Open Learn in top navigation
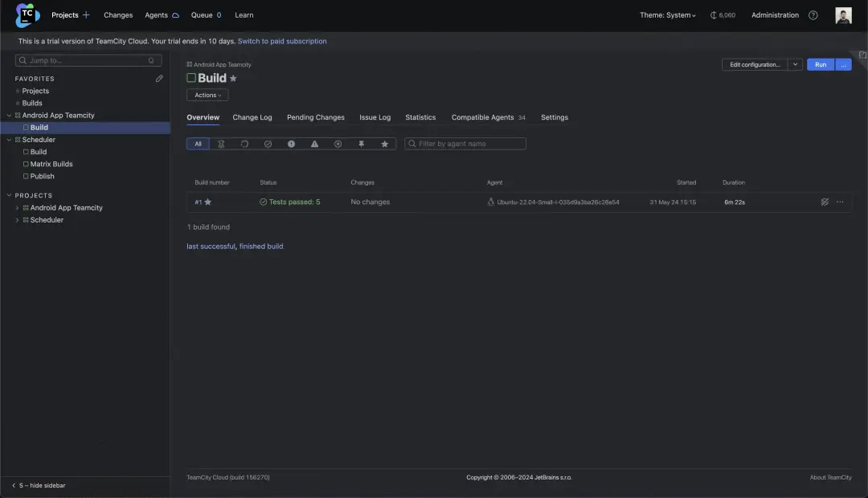Image resolution: width=868 pixels, height=498 pixels. click(244, 15)
